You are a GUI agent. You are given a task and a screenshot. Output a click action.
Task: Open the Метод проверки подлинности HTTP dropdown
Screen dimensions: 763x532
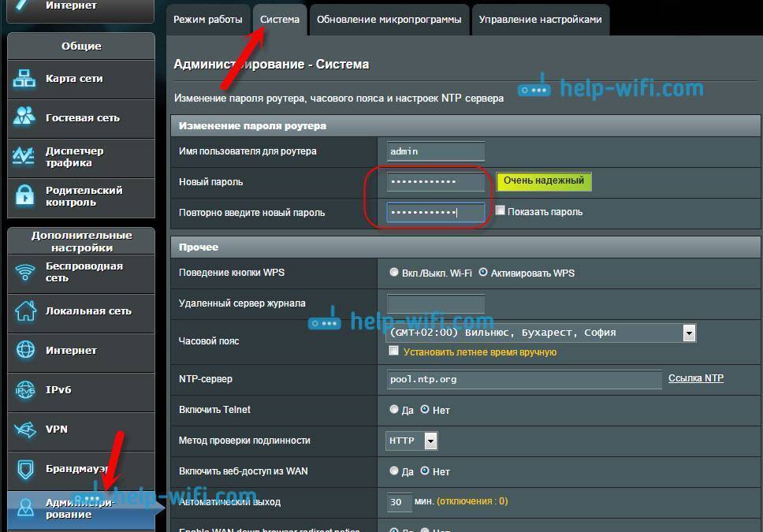430,441
